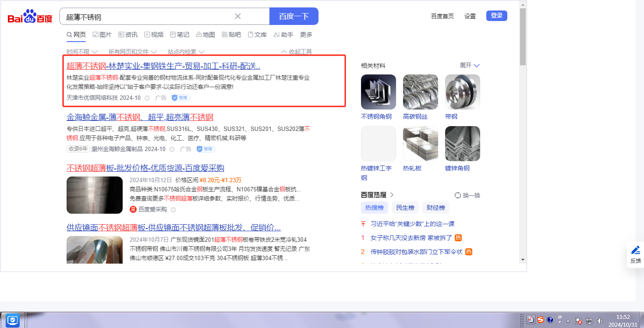Open the 时间不限 time filter dropdown
Screen dimensions: 644x328
(x=82, y=52)
